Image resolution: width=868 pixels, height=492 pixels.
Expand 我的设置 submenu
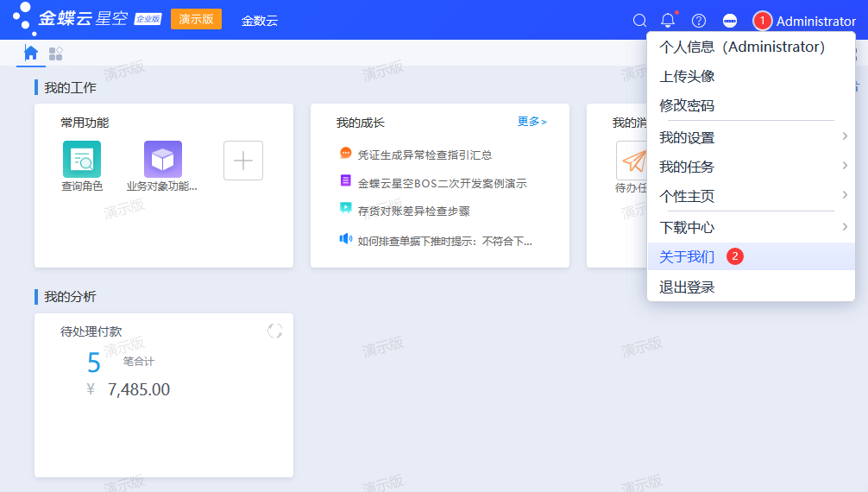(x=751, y=137)
